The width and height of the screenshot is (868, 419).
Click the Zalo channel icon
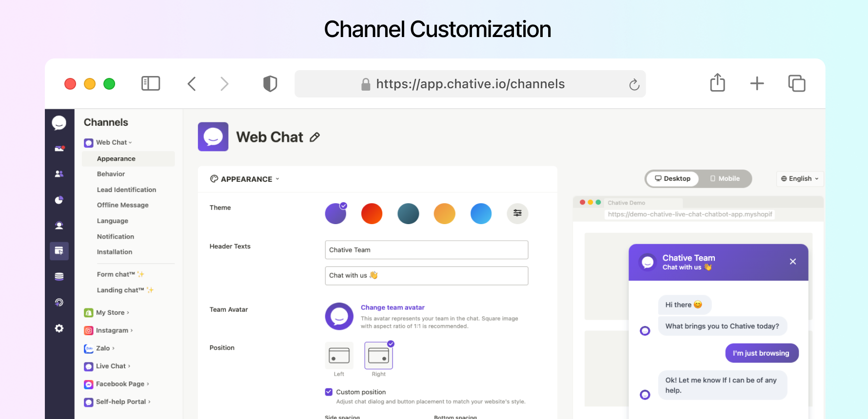[x=88, y=348]
